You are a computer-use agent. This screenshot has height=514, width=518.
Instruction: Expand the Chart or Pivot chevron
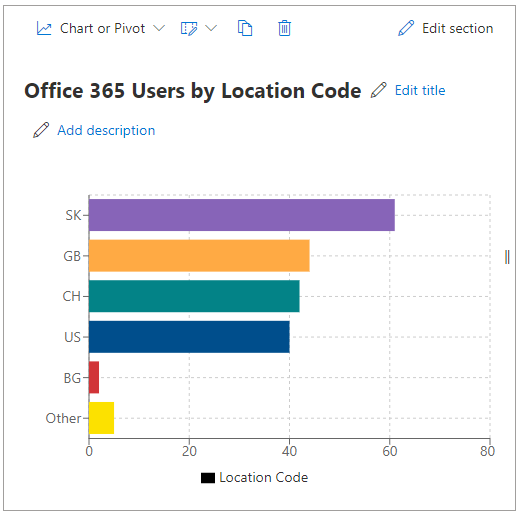point(159,28)
